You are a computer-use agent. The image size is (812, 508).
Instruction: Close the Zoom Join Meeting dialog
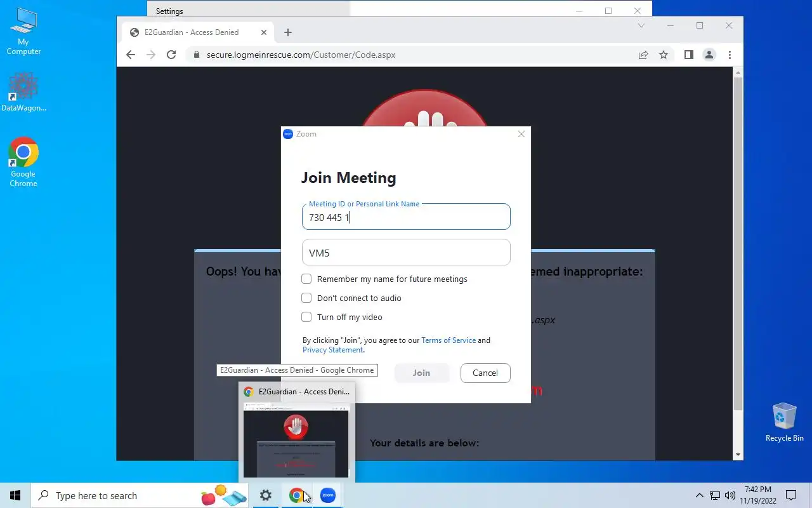521,134
